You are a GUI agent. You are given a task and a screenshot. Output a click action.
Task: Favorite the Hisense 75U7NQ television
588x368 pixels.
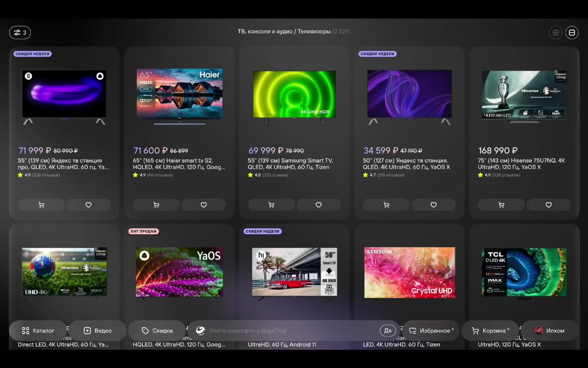(549, 204)
